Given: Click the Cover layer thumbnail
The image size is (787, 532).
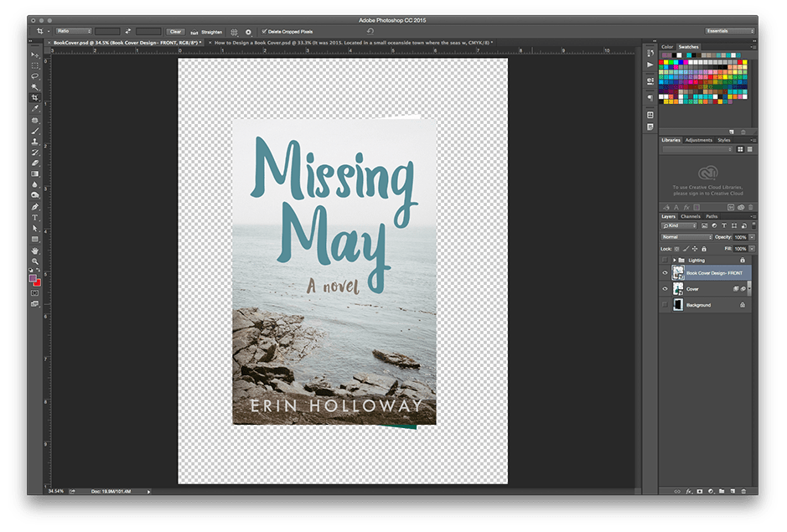Looking at the screenshot, I should point(678,289).
